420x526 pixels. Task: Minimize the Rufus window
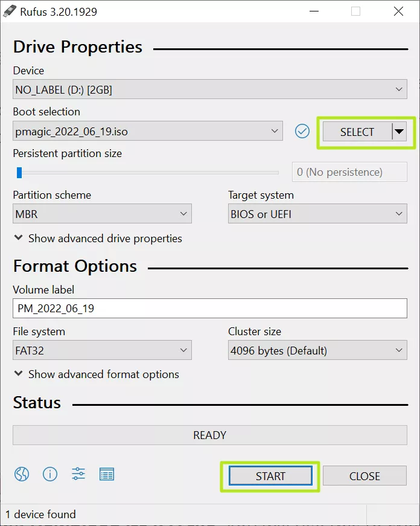tap(314, 11)
